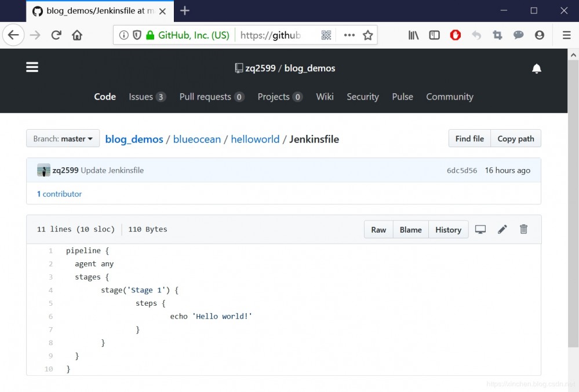This screenshot has width=579, height=392.
Task: Delete this file using trash icon
Action: tap(523, 229)
